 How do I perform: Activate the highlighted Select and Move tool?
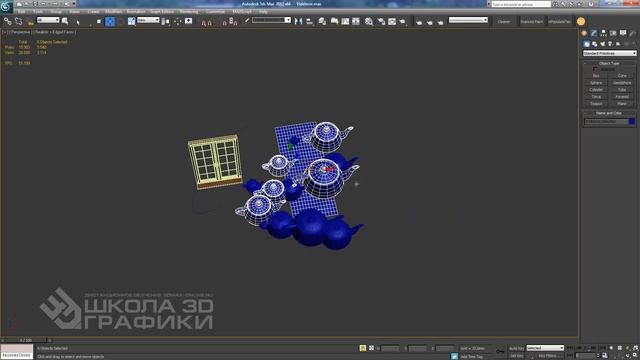click(x=110, y=21)
